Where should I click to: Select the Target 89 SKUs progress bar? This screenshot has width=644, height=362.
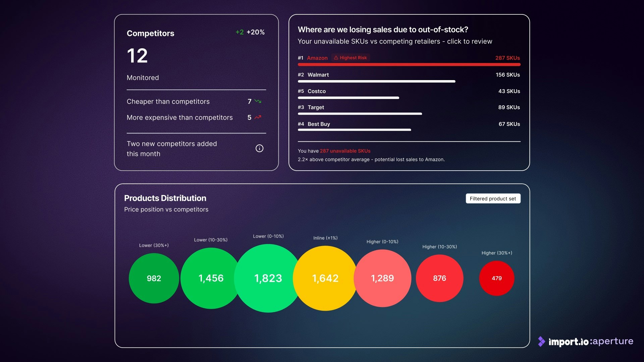[360, 114]
